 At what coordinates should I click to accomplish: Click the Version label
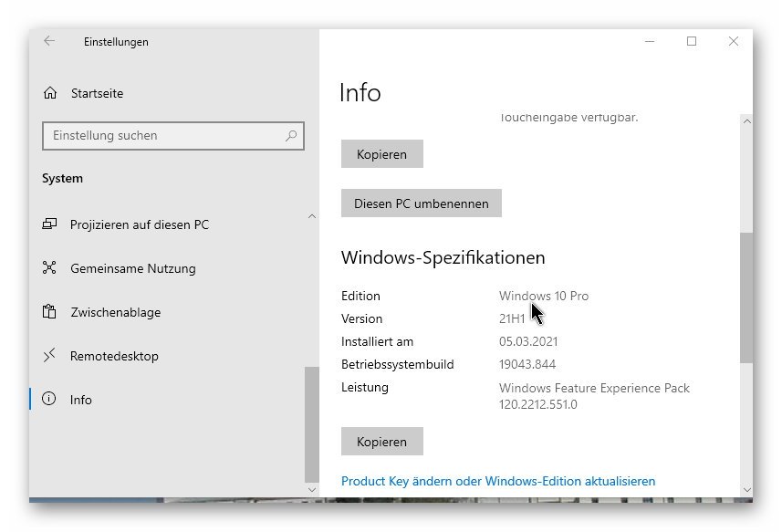[x=361, y=318]
